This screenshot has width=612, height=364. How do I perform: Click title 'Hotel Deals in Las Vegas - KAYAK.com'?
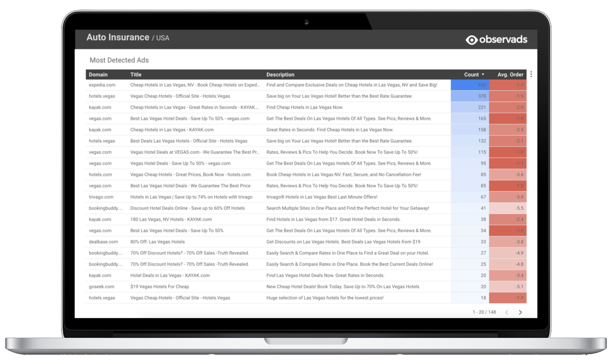pyautogui.click(x=170, y=275)
